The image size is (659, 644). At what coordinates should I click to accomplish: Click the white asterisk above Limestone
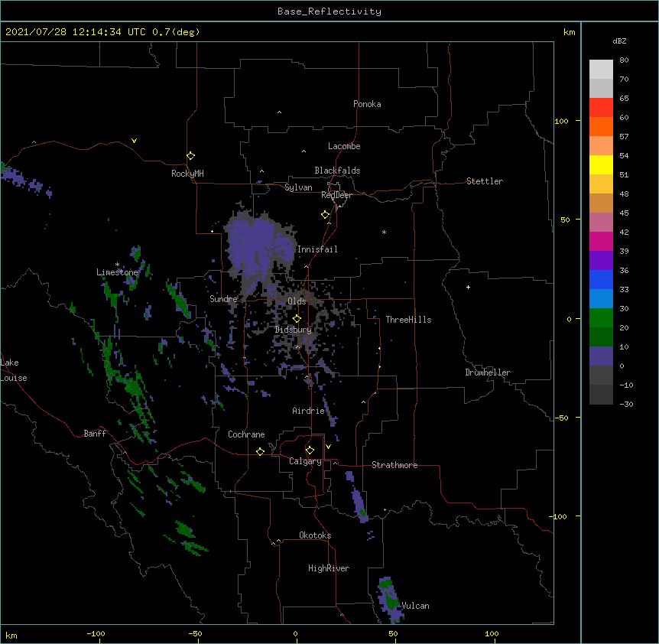tap(117, 265)
